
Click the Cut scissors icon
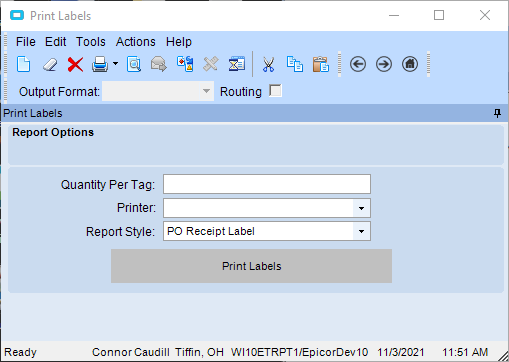[268, 64]
